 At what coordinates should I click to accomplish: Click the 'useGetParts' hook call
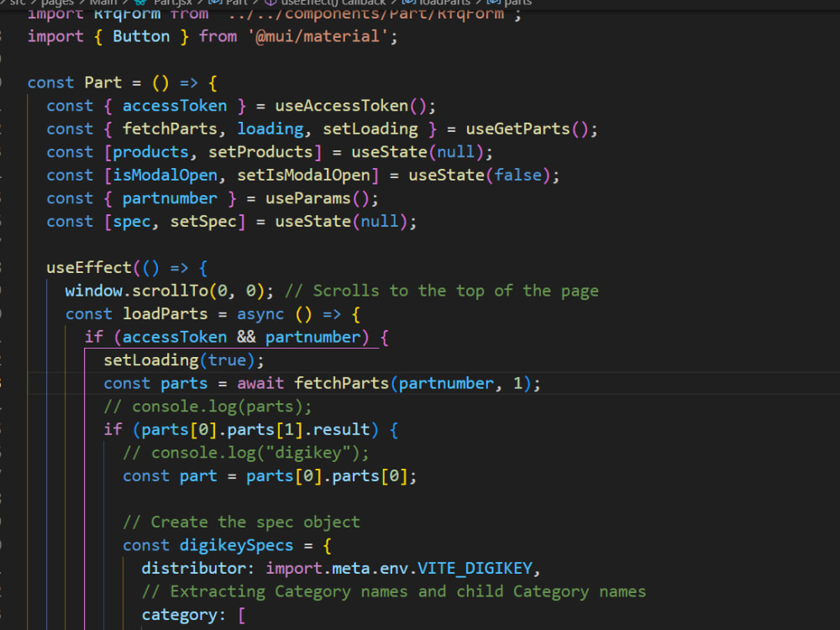point(518,129)
